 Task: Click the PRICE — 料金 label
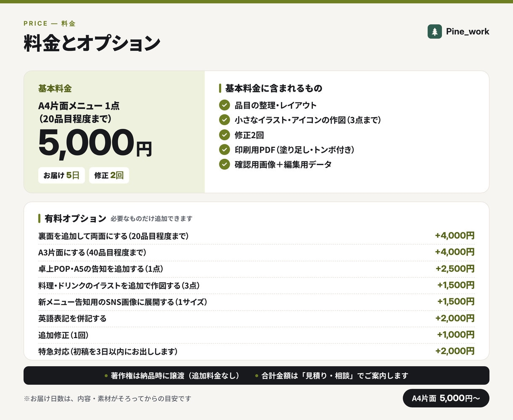click(x=50, y=24)
